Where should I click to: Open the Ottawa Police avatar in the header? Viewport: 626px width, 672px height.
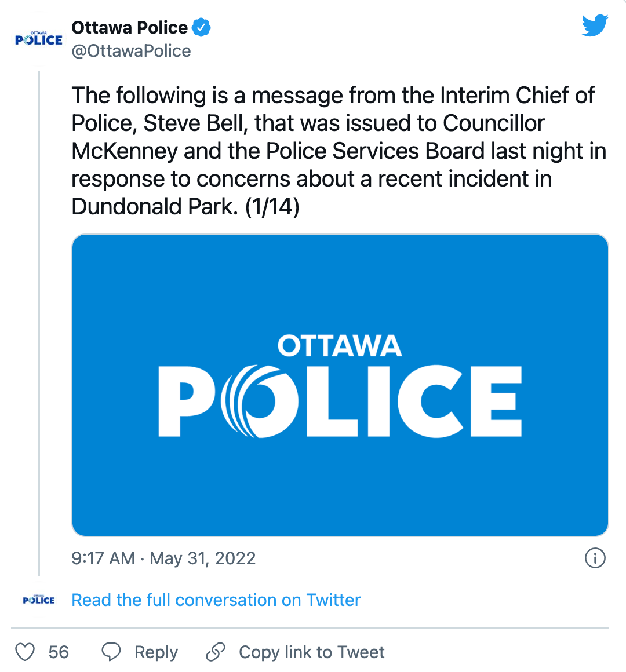(x=39, y=39)
